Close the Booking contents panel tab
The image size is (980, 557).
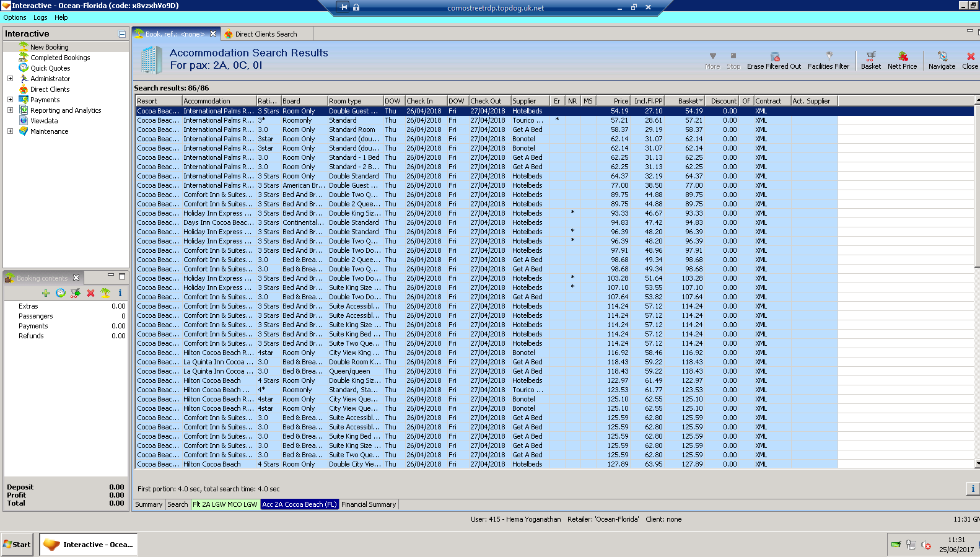pyautogui.click(x=76, y=278)
